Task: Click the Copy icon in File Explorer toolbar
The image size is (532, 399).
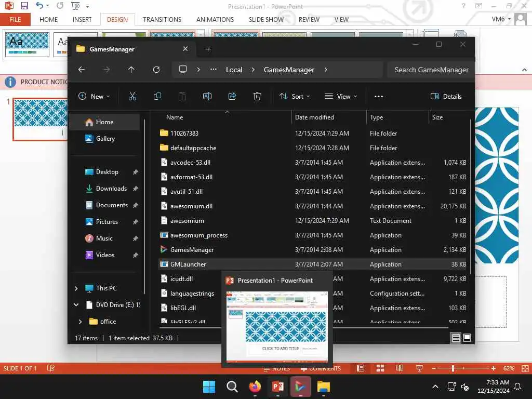Action: pos(157,96)
